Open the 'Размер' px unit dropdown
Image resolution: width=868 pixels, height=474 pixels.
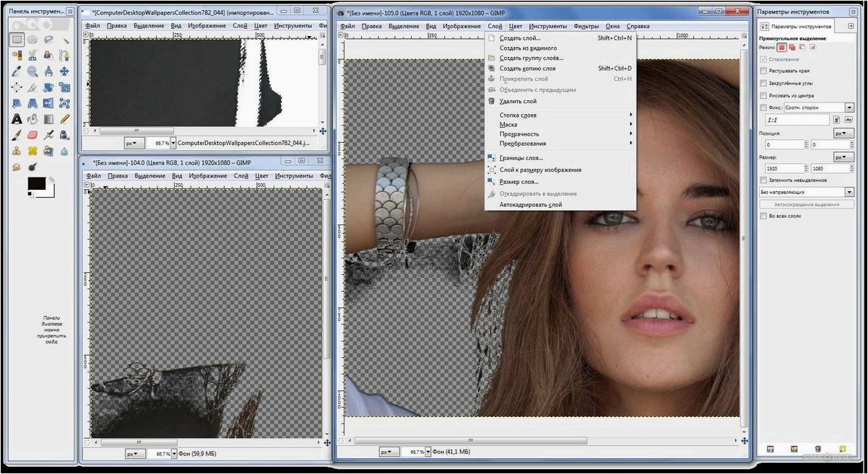(843, 157)
